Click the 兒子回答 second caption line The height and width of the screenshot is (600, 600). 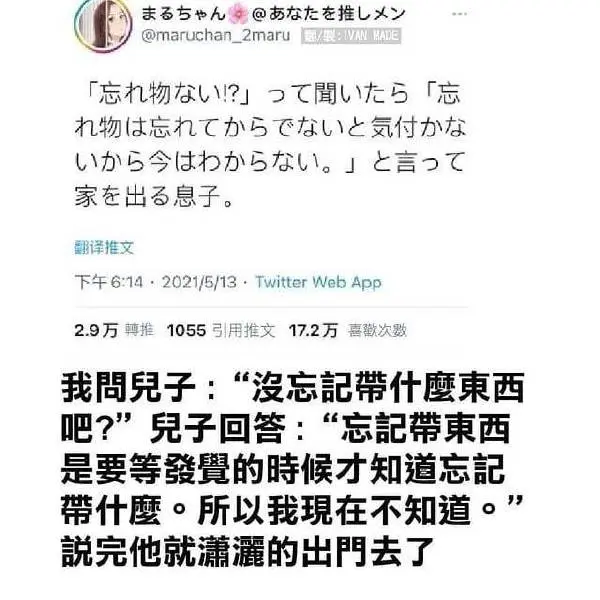pyautogui.click(x=286, y=428)
